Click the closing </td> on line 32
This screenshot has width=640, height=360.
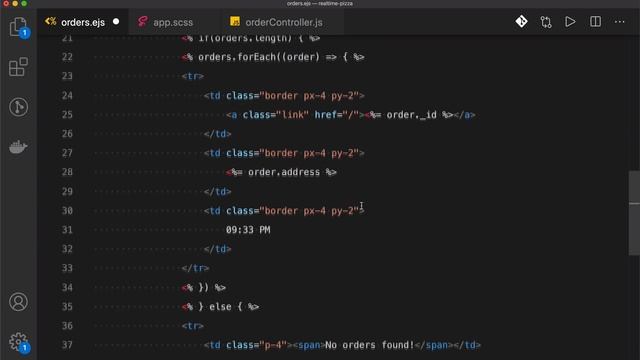[218, 249]
